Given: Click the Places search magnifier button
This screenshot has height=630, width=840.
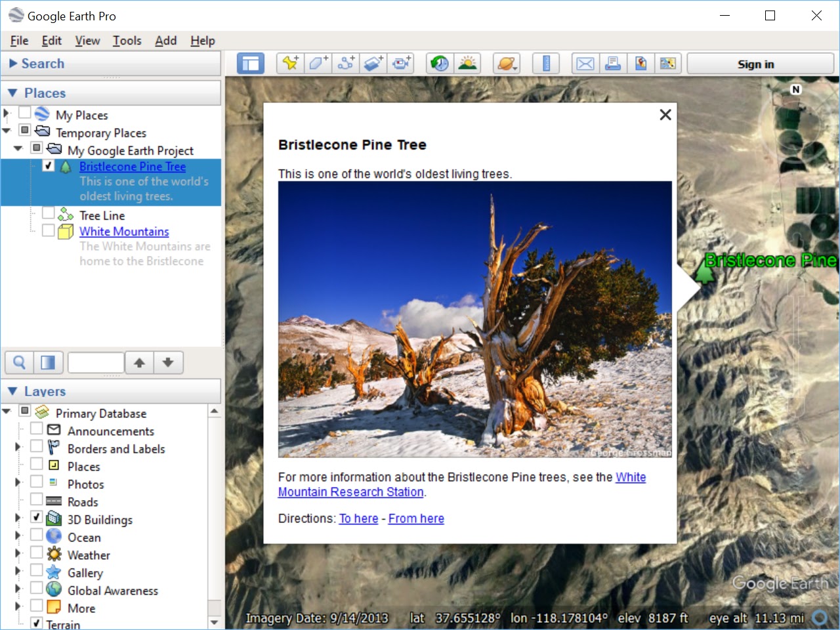Looking at the screenshot, I should (x=20, y=362).
